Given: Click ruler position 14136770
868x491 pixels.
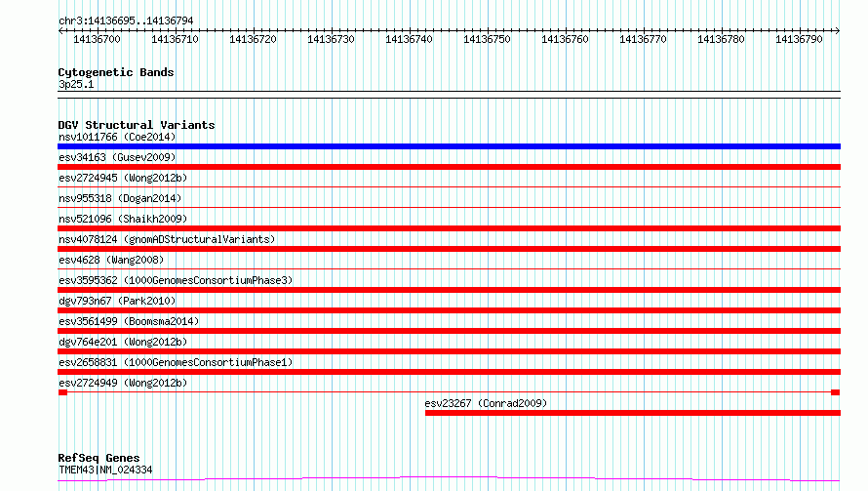Looking at the screenshot, I should click(644, 39).
